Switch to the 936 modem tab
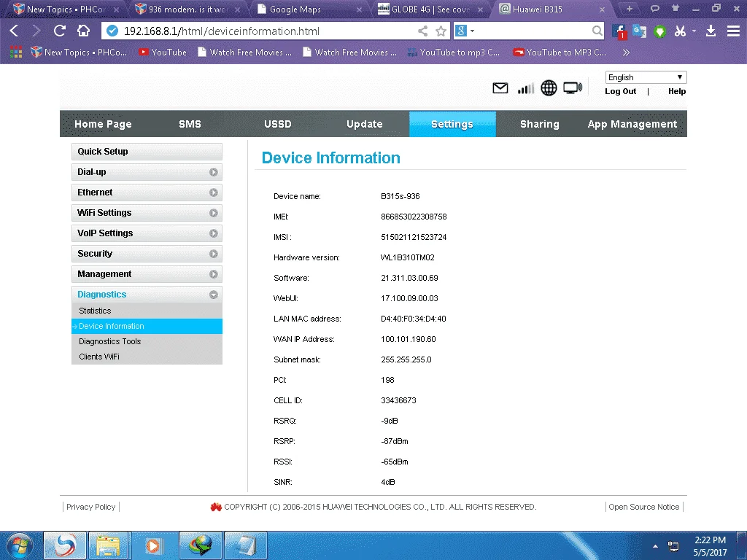The height and width of the screenshot is (560, 747). pos(188,9)
